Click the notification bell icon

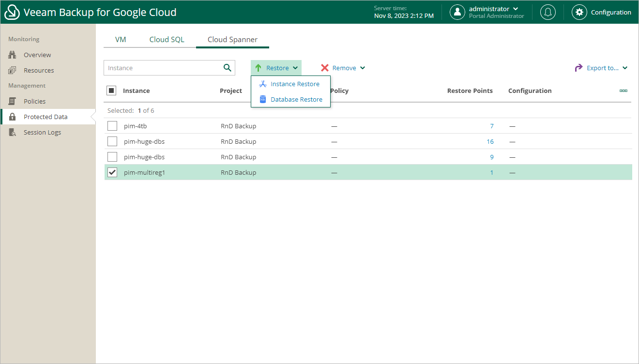[548, 12]
